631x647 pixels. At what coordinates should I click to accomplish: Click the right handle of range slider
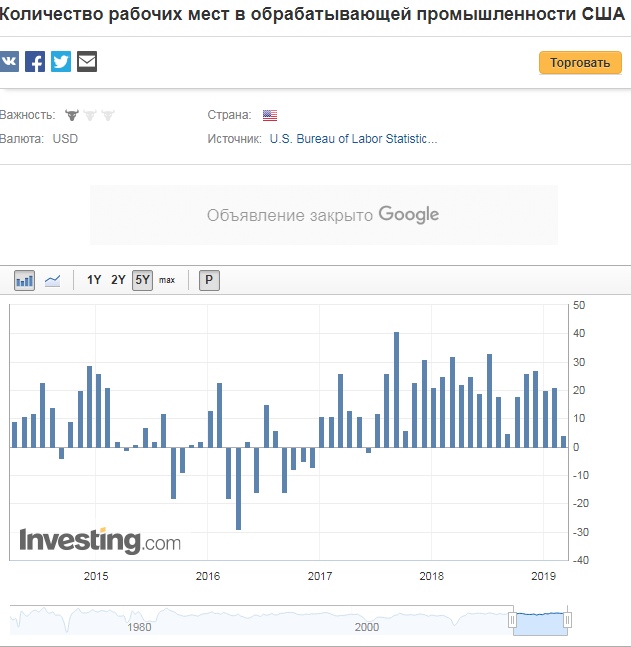tap(567, 620)
